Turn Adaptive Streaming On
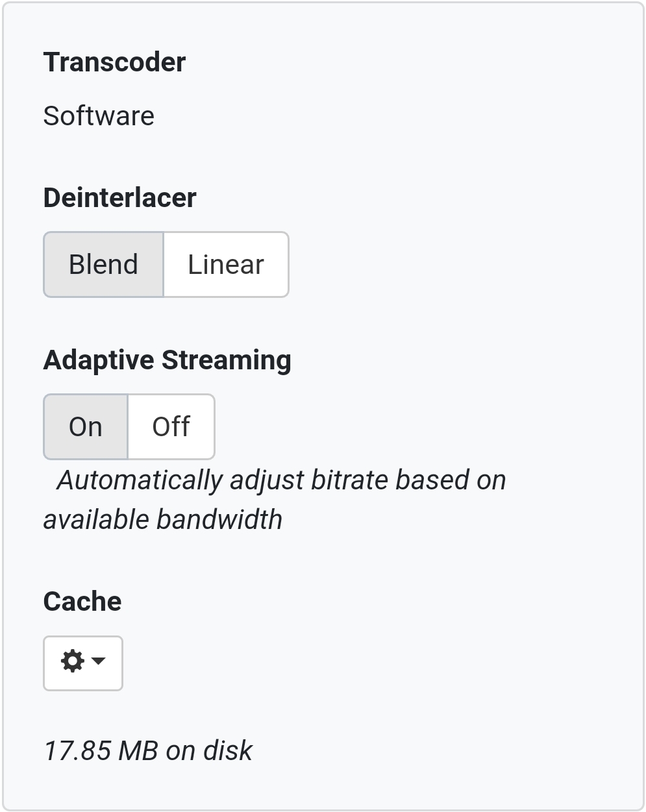 86,427
